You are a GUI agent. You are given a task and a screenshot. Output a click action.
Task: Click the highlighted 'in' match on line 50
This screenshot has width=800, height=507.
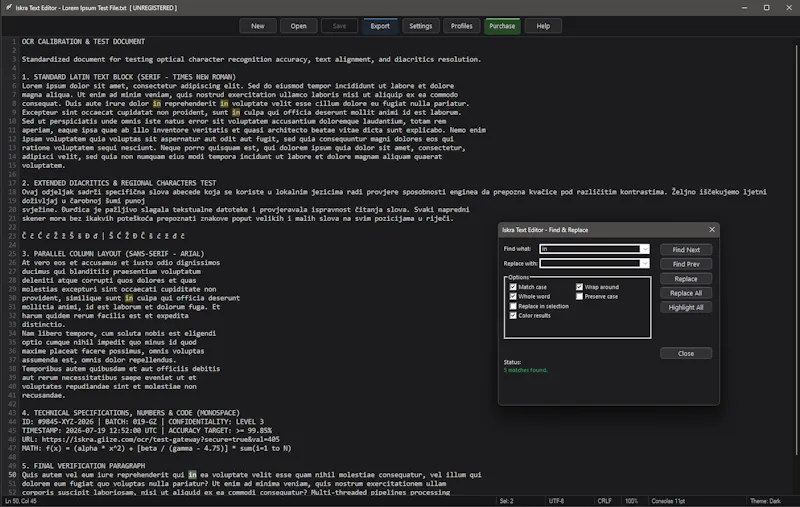click(x=192, y=475)
